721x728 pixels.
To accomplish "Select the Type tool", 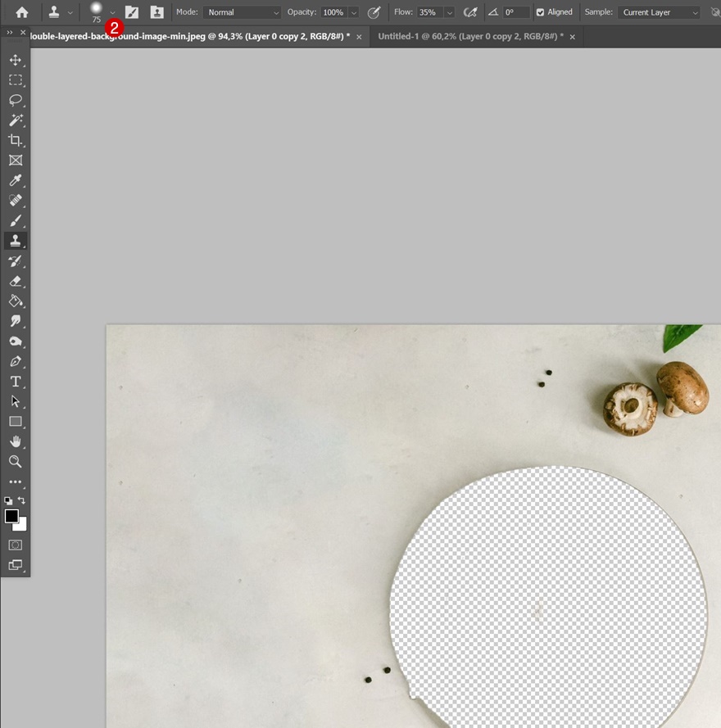I will [x=15, y=382].
